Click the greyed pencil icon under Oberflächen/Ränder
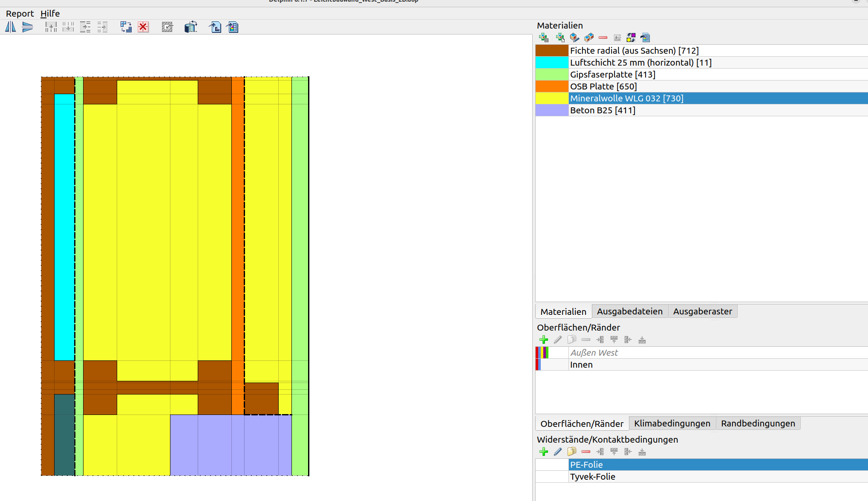The width and height of the screenshot is (868, 501). (x=558, y=340)
